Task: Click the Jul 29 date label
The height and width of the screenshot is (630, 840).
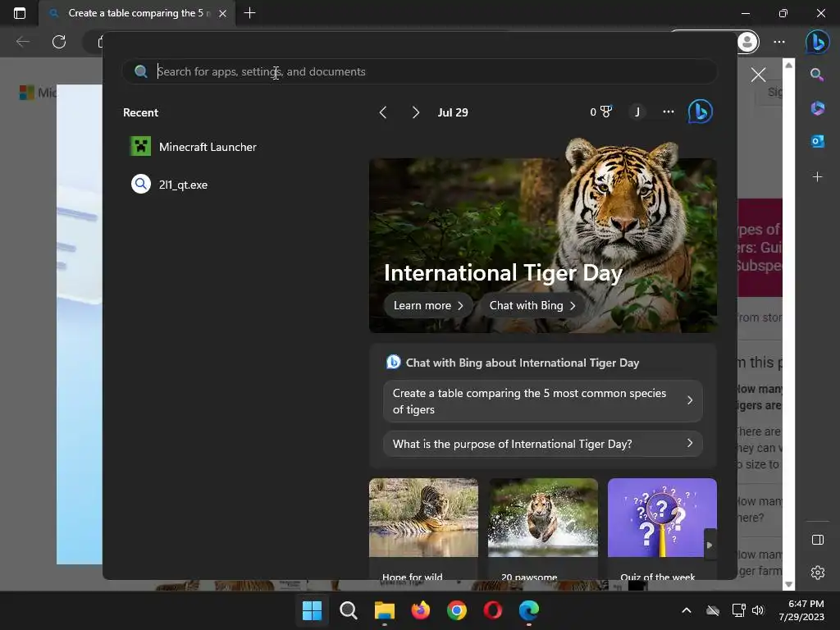Action: [453, 112]
